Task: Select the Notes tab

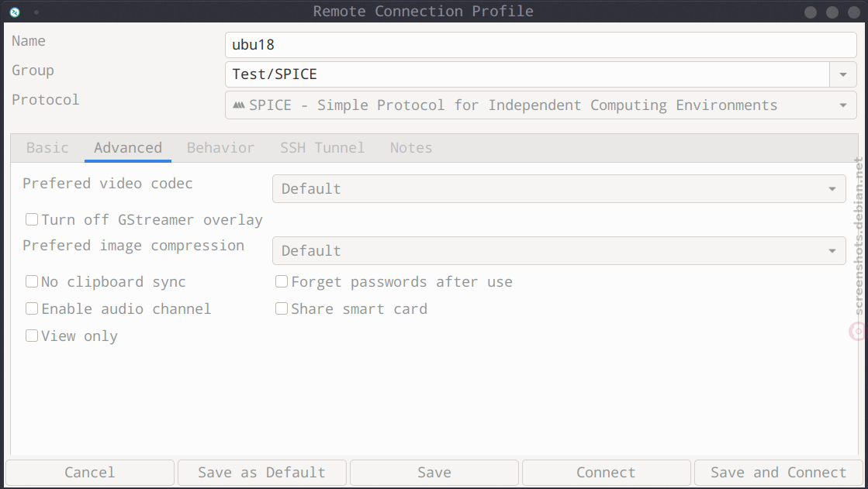Action: click(x=411, y=148)
